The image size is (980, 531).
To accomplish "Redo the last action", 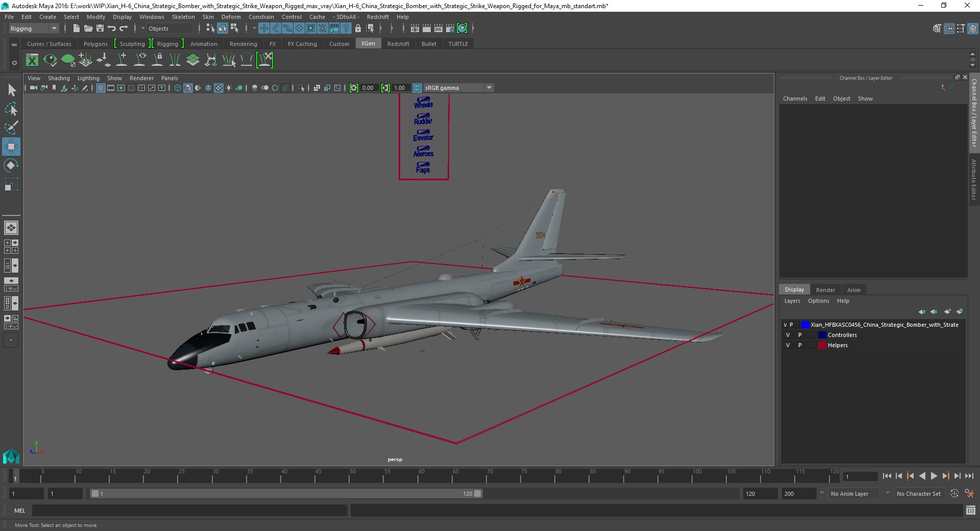I will tap(124, 29).
